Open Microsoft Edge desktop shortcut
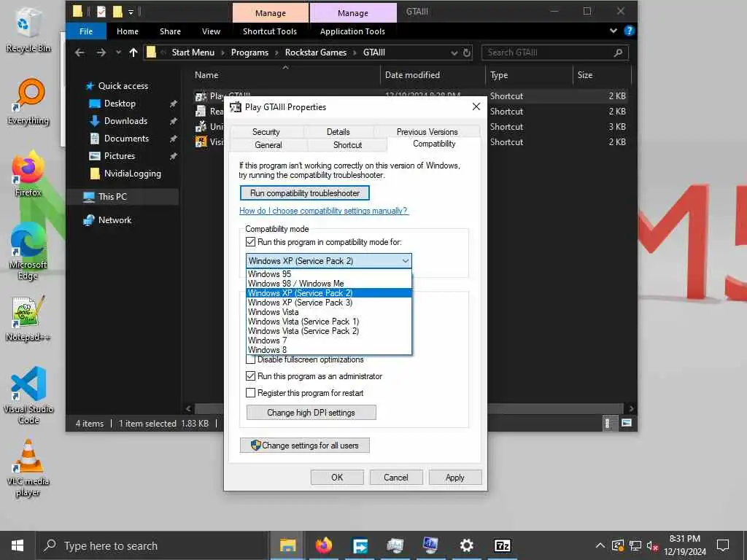This screenshot has width=747, height=560. pyautogui.click(x=28, y=251)
